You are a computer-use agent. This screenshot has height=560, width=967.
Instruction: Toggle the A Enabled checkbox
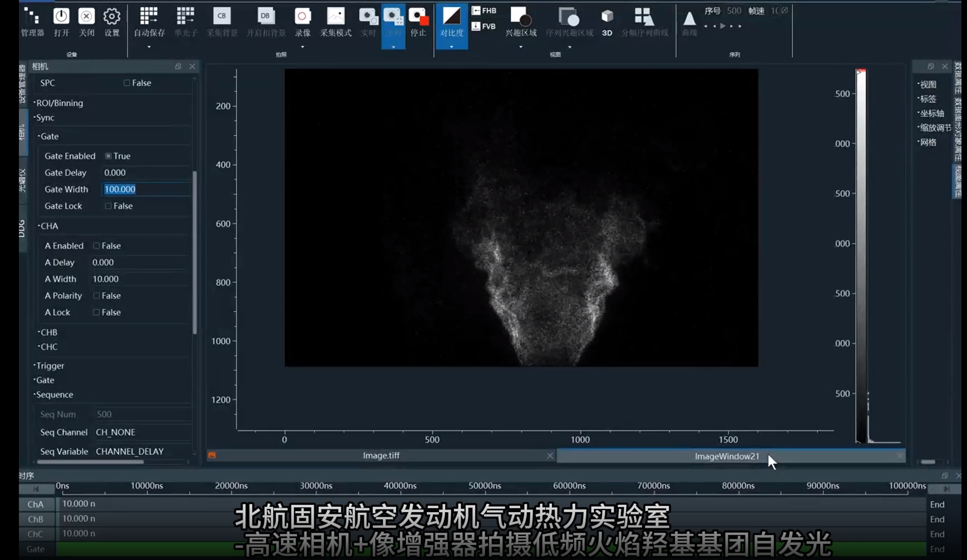pyautogui.click(x=96, y=246)
